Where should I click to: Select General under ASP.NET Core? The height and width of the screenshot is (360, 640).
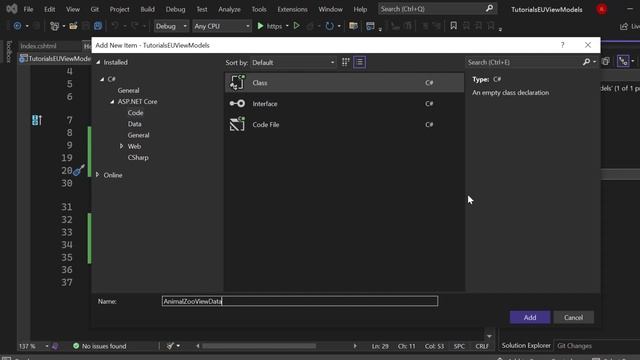coord(138,135)
